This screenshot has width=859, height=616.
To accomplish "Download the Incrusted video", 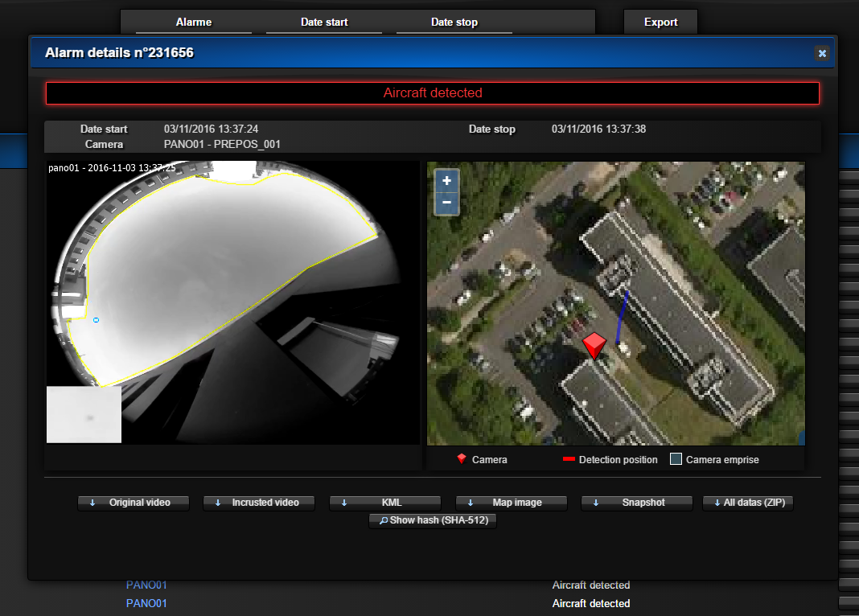I will (x=259, y=503).
